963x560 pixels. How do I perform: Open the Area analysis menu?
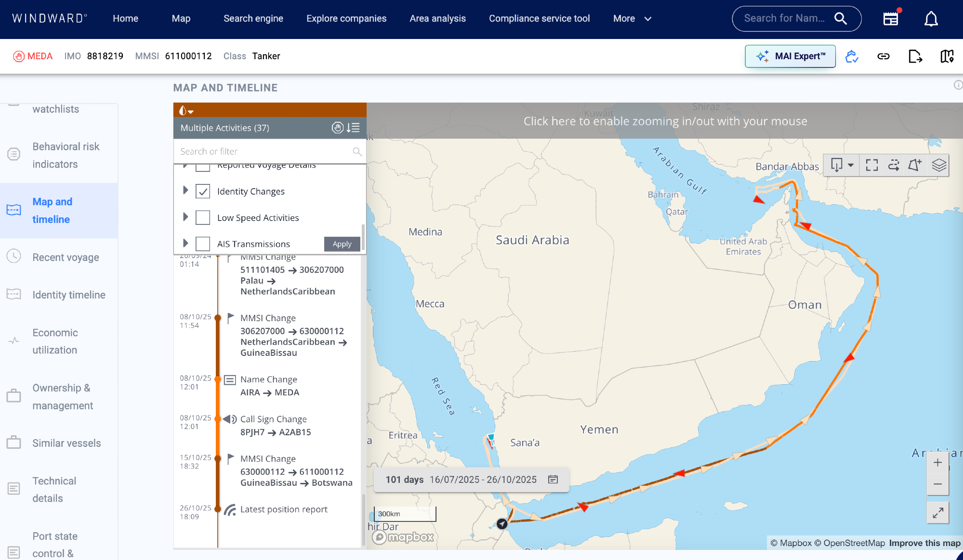tap(437, 19)
